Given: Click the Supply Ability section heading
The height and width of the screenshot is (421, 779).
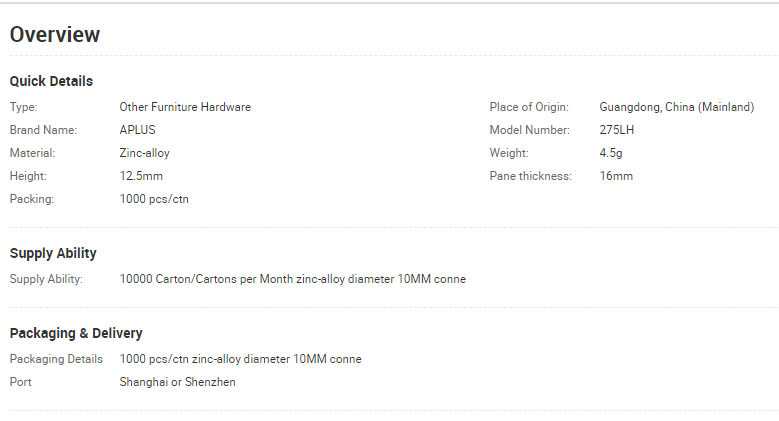Looking at the screenshot, I should (53, 253).
